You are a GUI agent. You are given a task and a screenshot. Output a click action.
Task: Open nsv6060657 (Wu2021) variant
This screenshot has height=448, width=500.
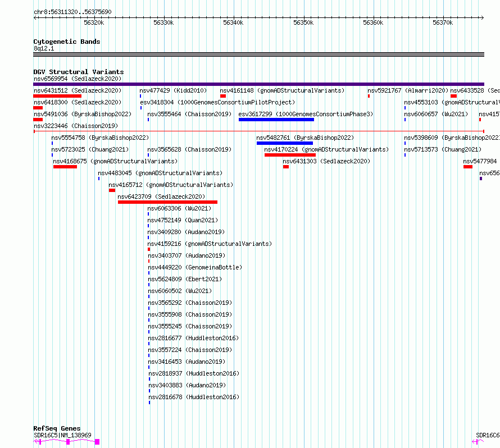(436, 114)
